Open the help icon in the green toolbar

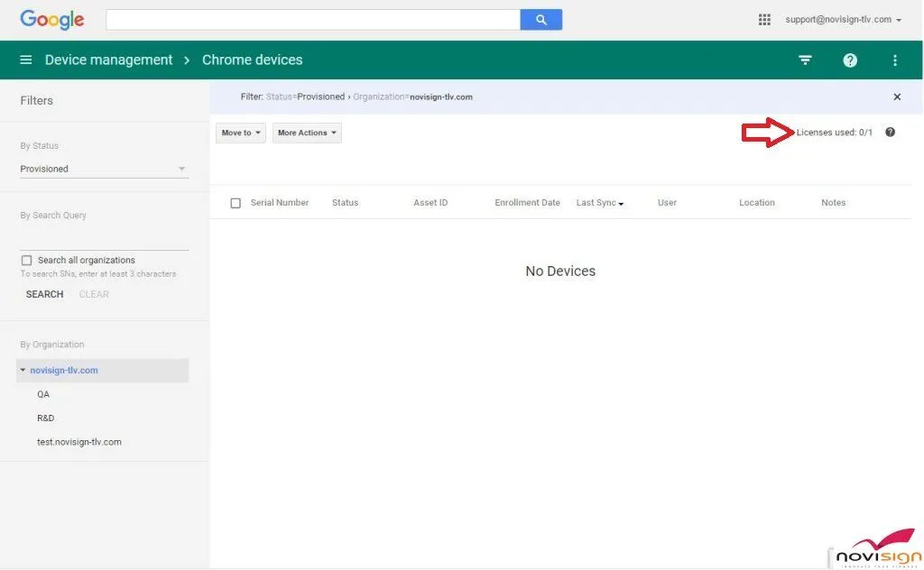(x=849, y=60)
